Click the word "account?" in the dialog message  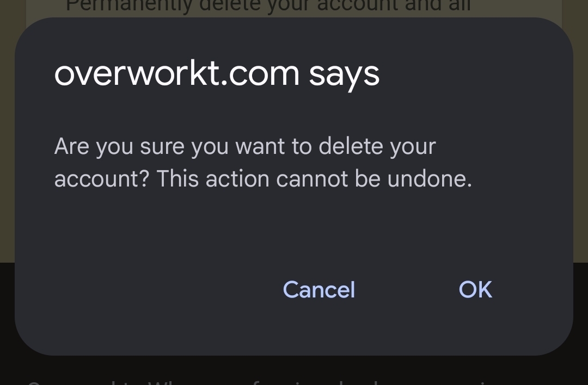pyautogui.click(x=101, y=179)
